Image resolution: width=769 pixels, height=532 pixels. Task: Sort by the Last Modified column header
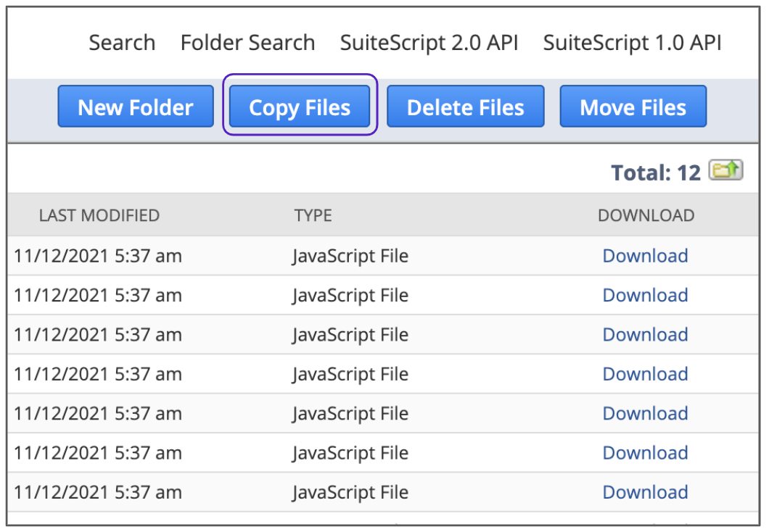coord(99,215)
